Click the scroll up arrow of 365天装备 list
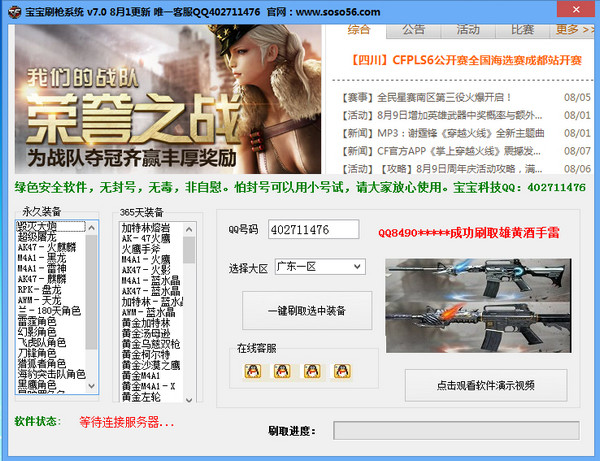Image resolution: width=600 pixels, height=461 pixels. (190, 230)
